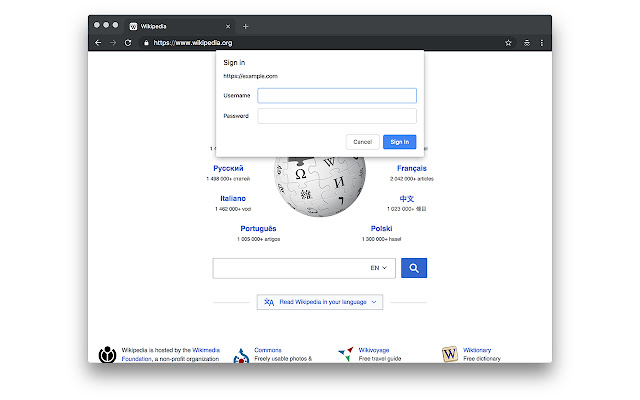Close the Wikipedia tab

pos(228,27)
